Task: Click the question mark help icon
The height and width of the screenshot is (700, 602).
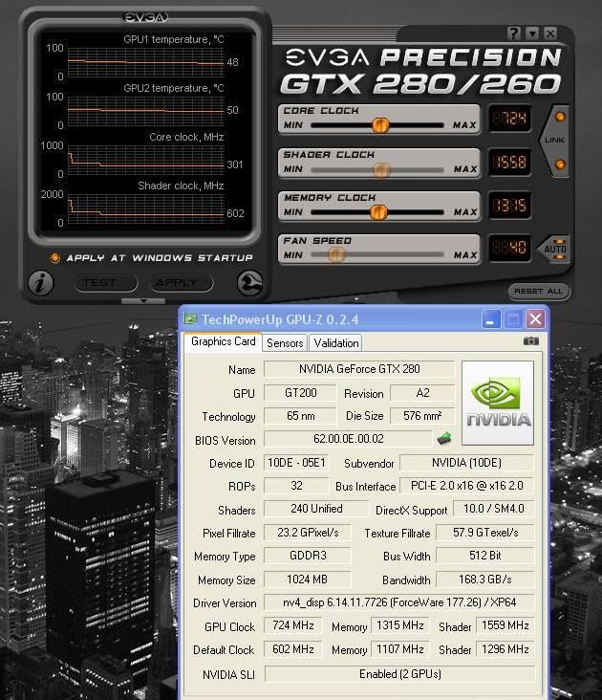Action: click(514, 33)
